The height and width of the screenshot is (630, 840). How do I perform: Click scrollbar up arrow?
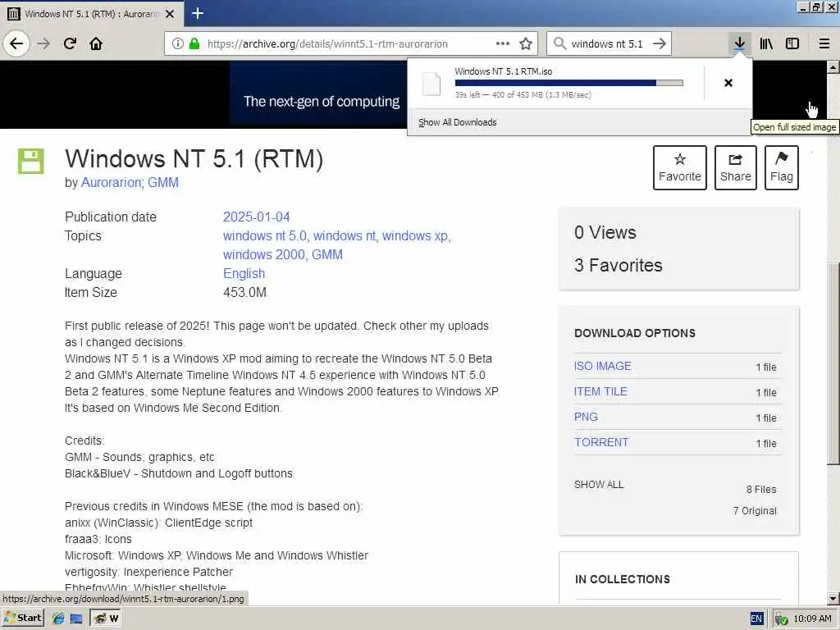(833, 67)
